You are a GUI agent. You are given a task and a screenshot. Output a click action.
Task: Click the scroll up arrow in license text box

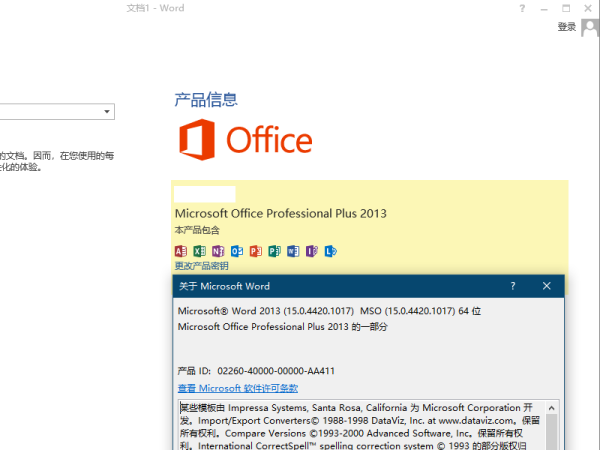(x=551, y=408)
